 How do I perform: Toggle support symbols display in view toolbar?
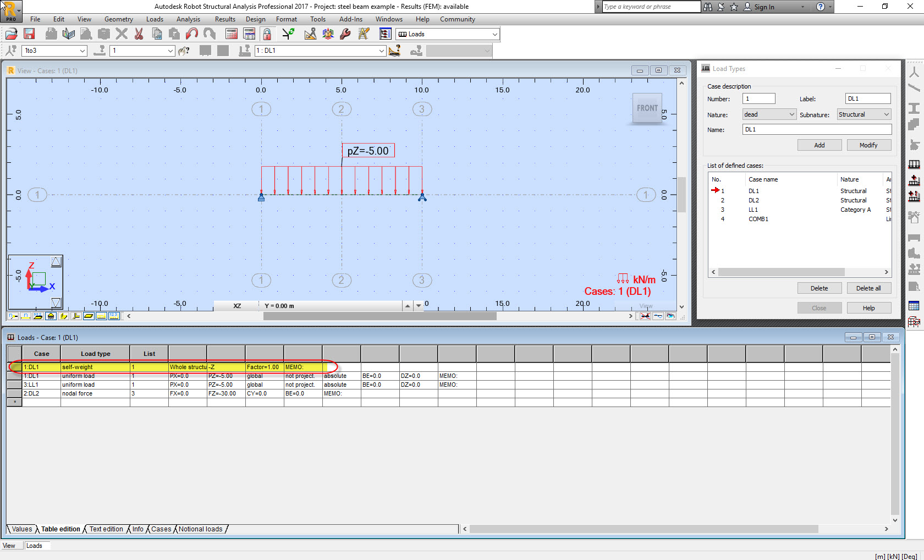(51, 316)
